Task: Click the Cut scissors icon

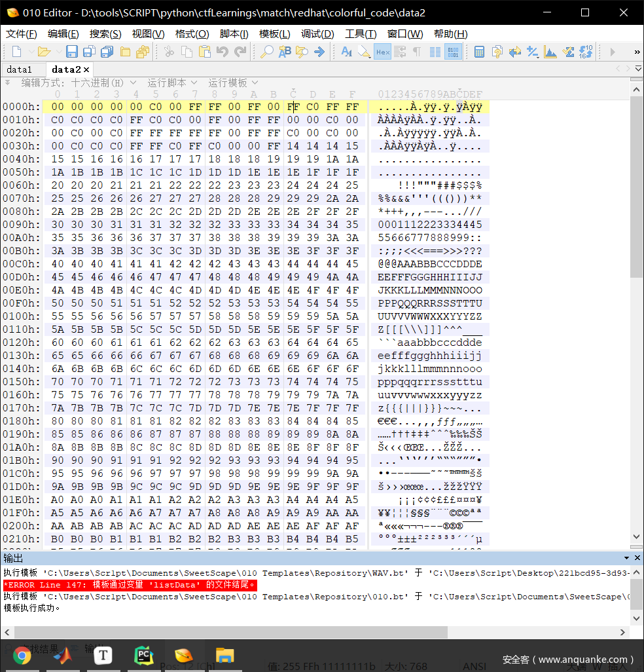Action: tap(169, 52)
